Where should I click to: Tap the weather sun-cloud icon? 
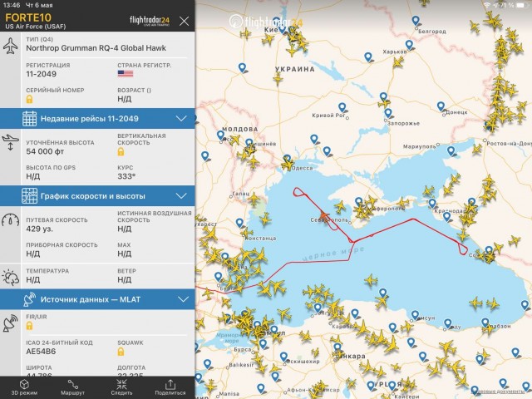point(10,277)
